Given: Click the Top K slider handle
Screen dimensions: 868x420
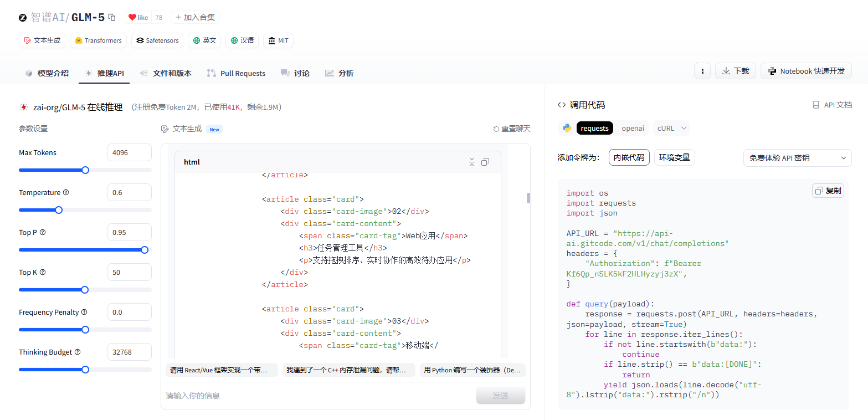Looking at the screenshot, I should 85,290.
